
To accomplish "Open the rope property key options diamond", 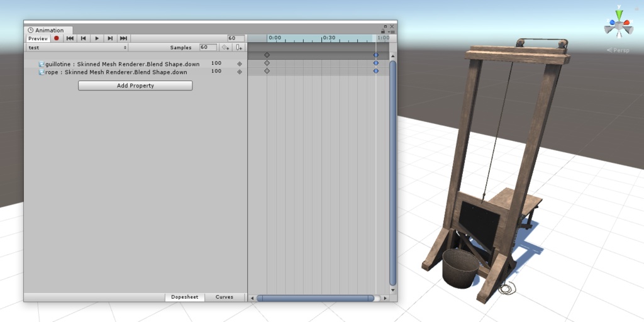I will click(x=240, y=72).
